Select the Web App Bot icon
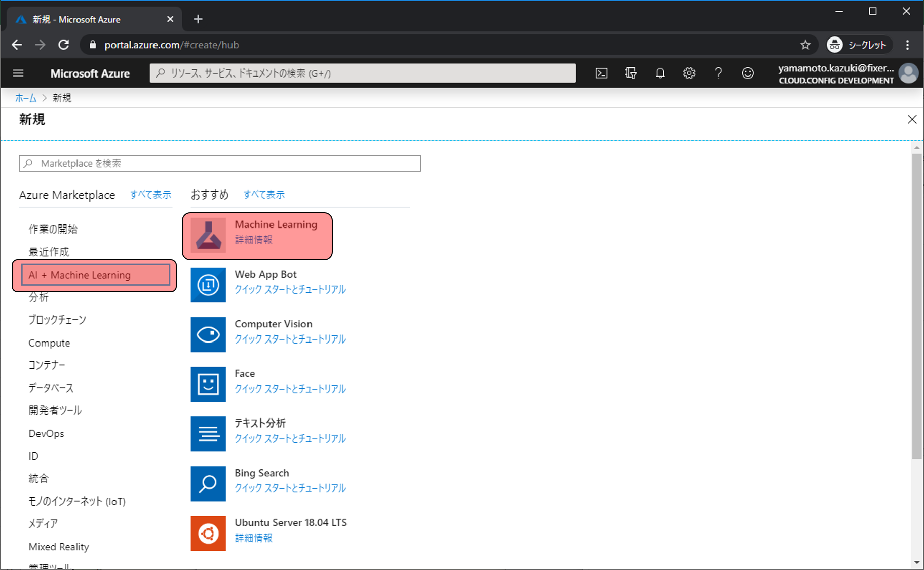 [x=208, y=285]
